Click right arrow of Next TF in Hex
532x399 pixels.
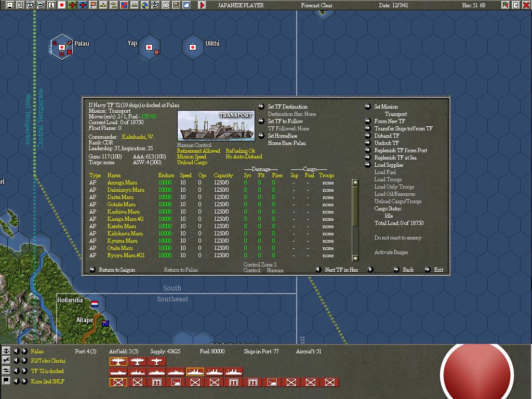pyautogui.click(x=370, y=270)
